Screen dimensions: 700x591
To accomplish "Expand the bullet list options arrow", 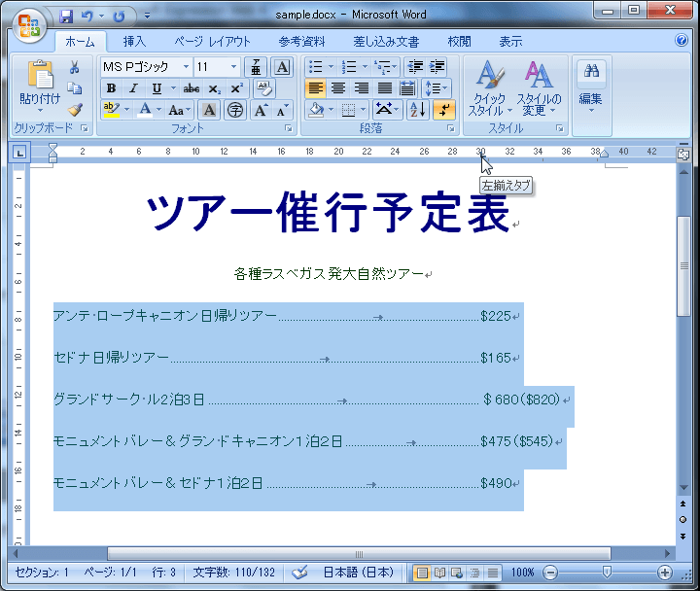I will (331, 67).
